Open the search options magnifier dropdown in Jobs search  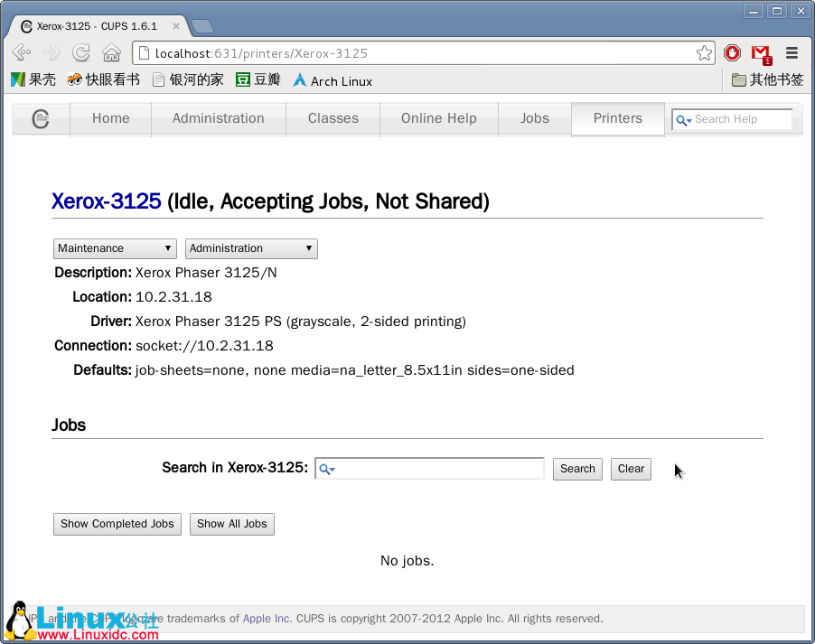point(327,469)
